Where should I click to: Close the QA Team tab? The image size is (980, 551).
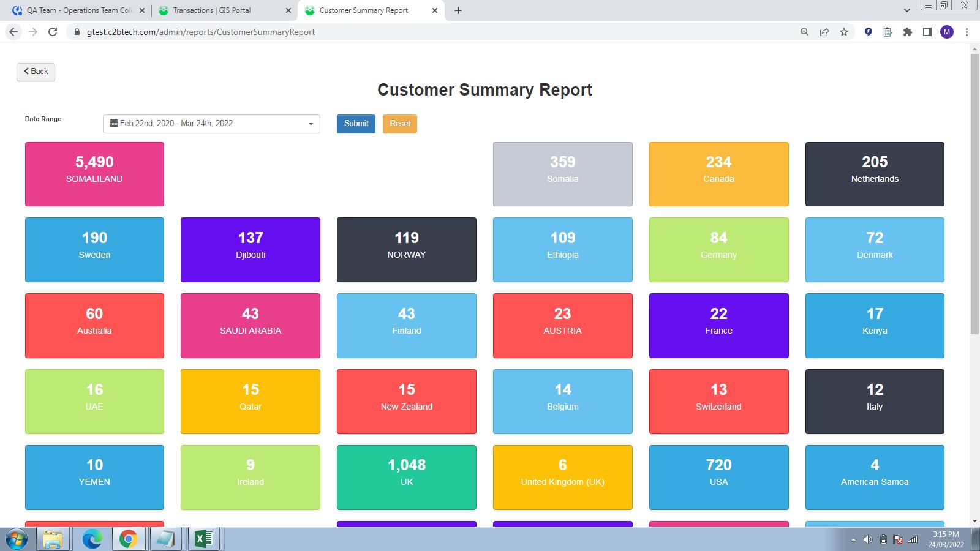click(142, 10)
